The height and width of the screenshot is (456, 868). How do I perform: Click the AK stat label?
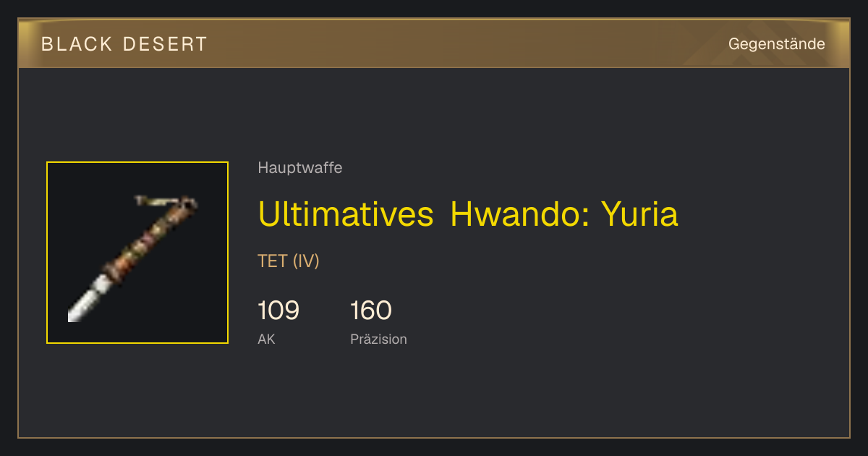(x=266, y=339)
